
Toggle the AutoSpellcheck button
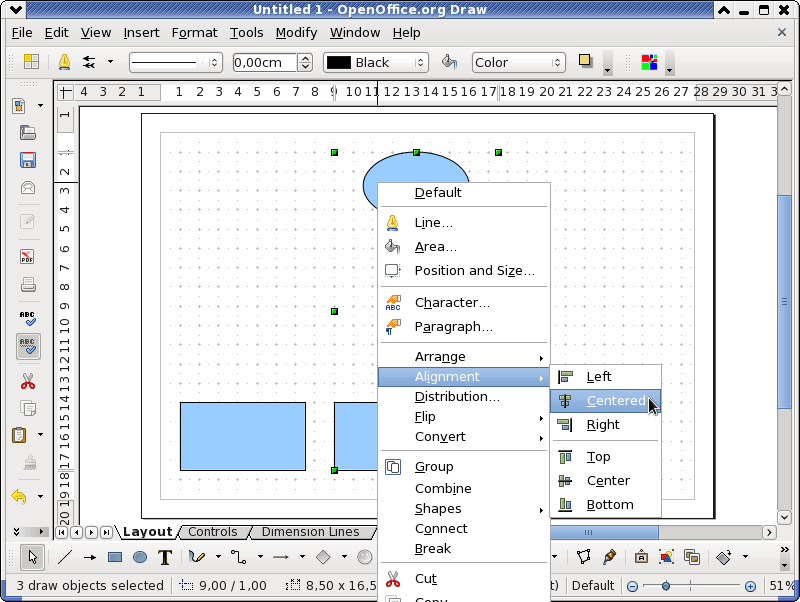click(x=28, y=346)
